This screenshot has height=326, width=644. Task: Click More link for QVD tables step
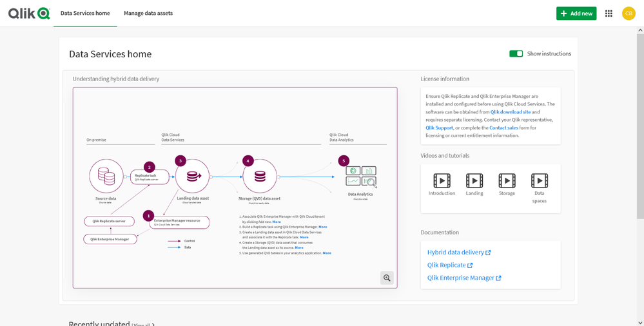[327, 253]
